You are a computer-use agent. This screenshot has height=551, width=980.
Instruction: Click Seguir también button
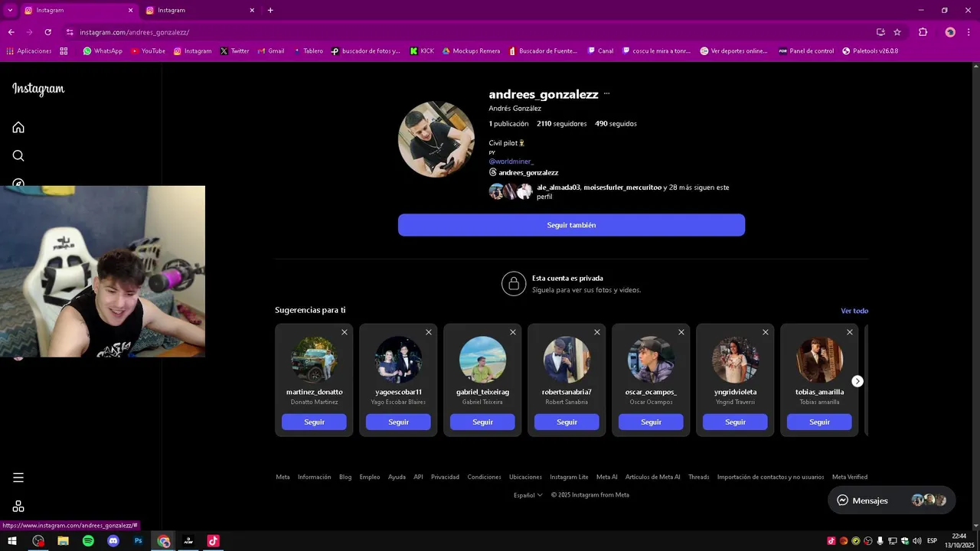(571, 225)
